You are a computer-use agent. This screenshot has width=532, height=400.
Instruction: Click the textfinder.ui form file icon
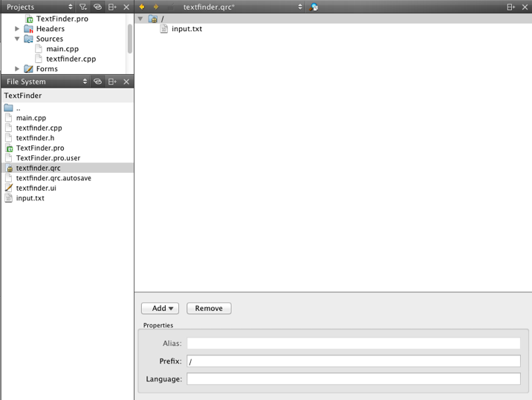(9, 188)
